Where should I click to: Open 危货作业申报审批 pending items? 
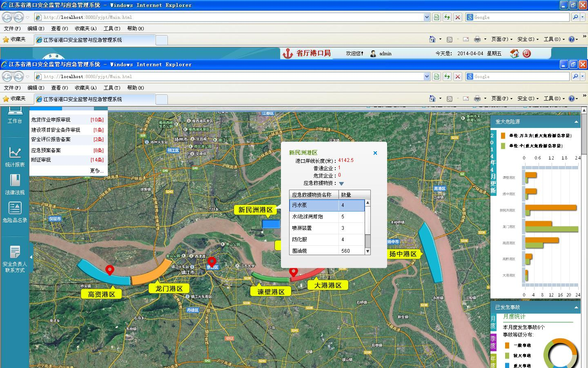[x=51, y=120]
